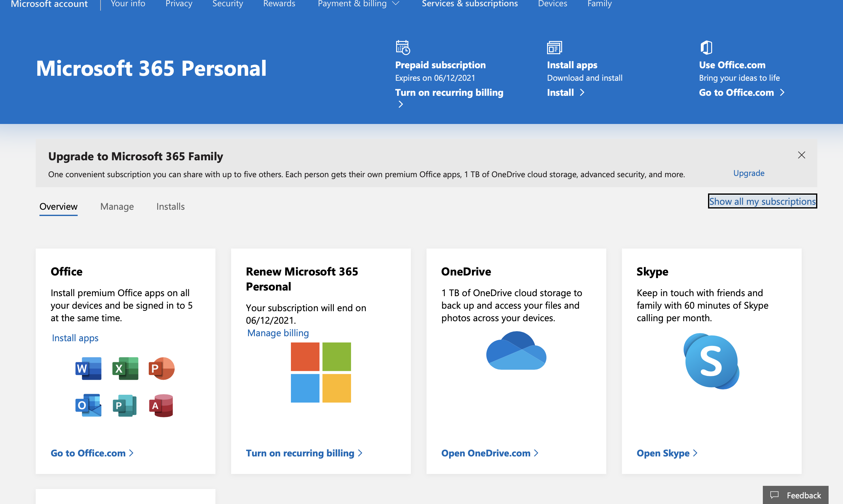Click the Feedback chat bubble icon
Viewport: 843px width, 504px height.
pos(774,495)
